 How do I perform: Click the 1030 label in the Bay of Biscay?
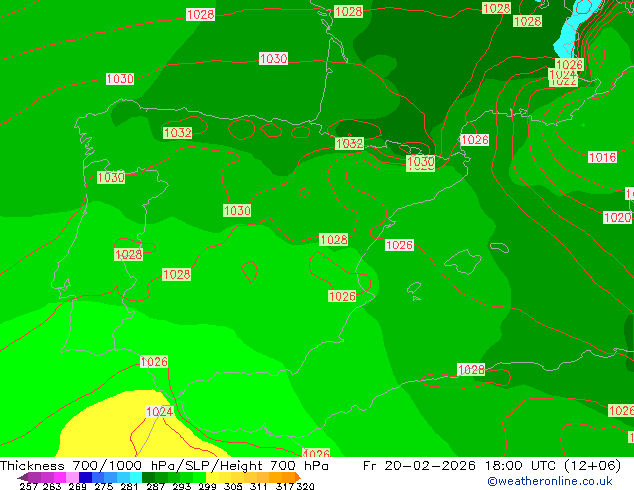(x=273, y=59)
